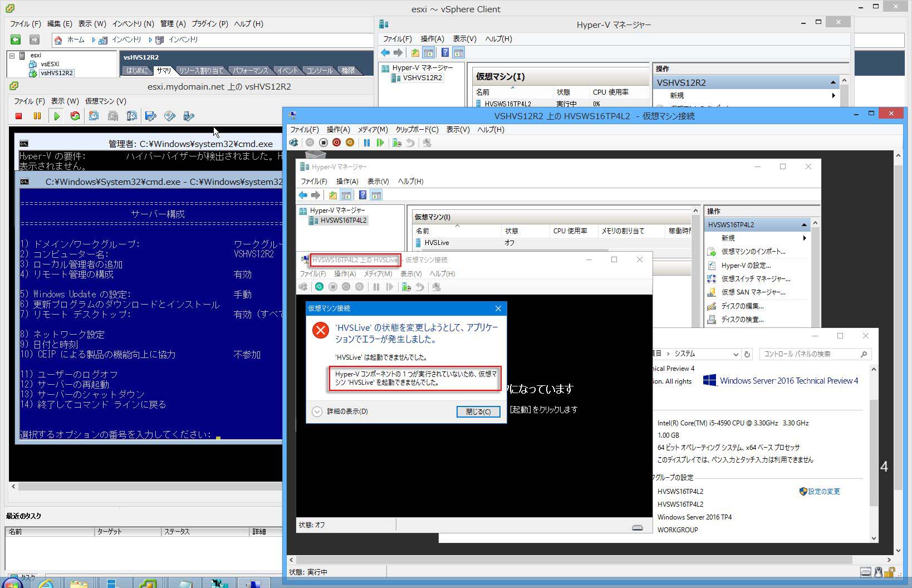The image size is (912, 588).
Task: Pause HVSWS16TP4L2 using the blue pause icon
Action: pyautogui.click(x=367, y=143)
